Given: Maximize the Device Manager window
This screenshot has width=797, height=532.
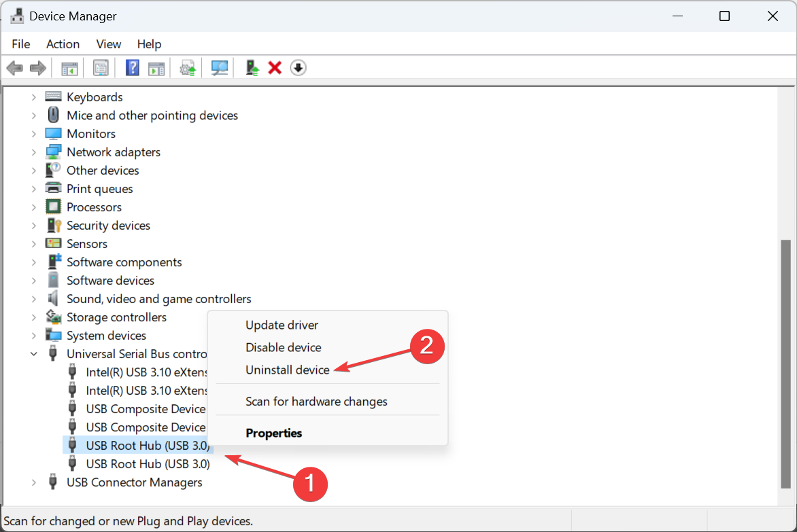Looking at the screenshot, I should 724,16.
